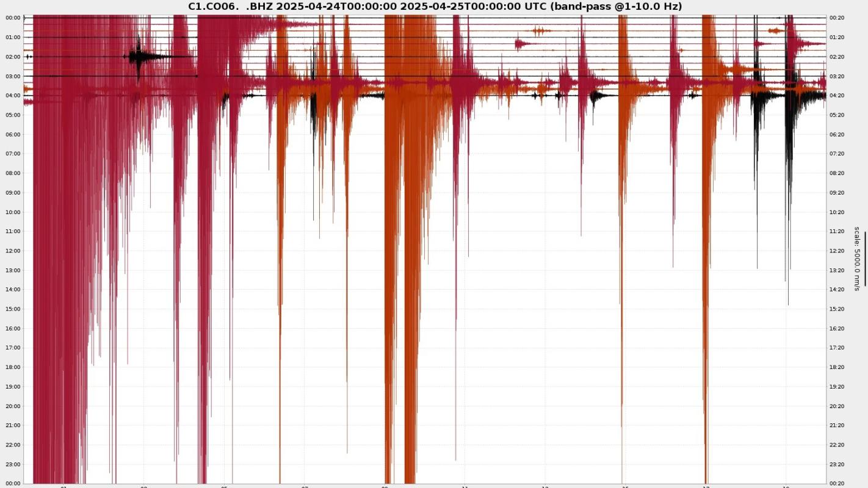Click the 16:20 label on the right axis
Viewport: 868px width, 488px height.
(837, 329)
